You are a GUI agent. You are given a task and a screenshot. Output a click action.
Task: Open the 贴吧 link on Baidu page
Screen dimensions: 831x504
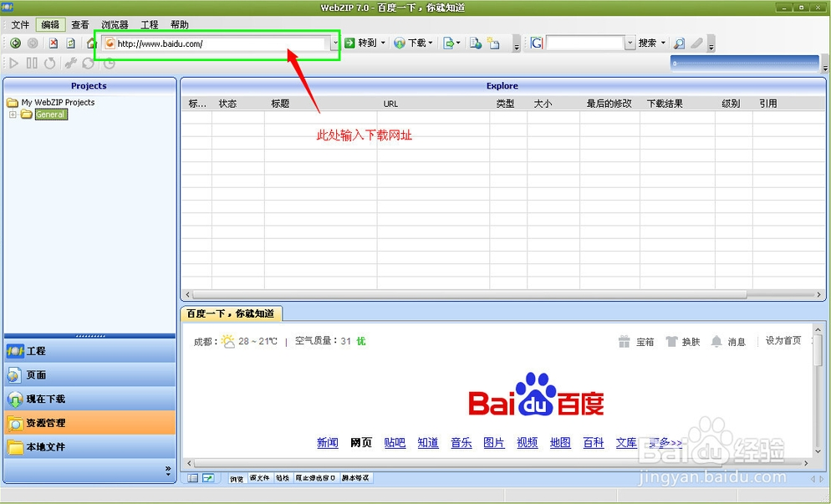(395, 442)
